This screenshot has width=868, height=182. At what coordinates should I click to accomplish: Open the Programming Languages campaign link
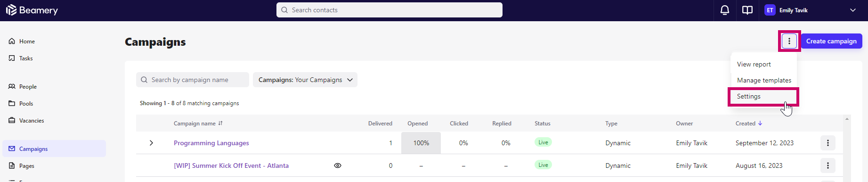(x=211, y=143)
